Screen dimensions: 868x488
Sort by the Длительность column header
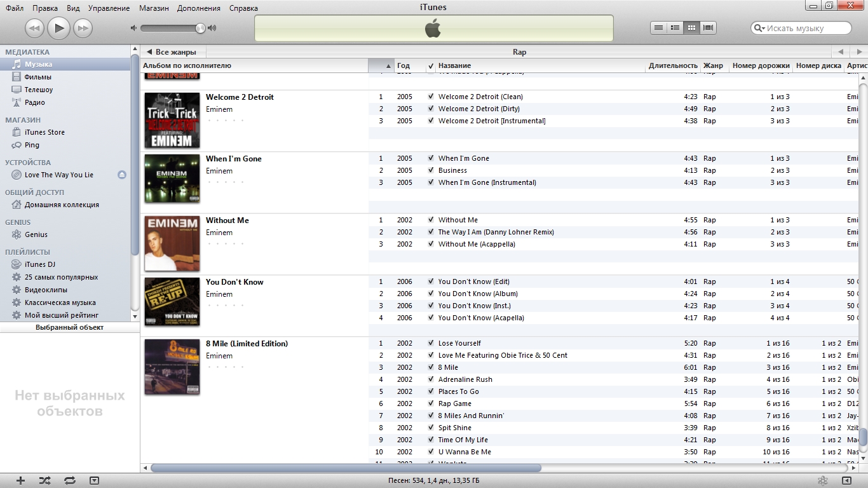click(673, 65)
